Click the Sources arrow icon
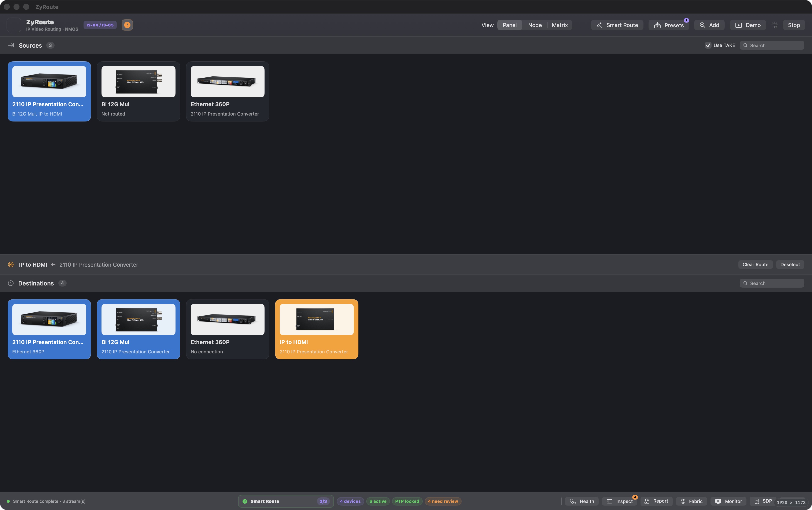This screenshot has width=812, height=510. click(x=11, y=45)
